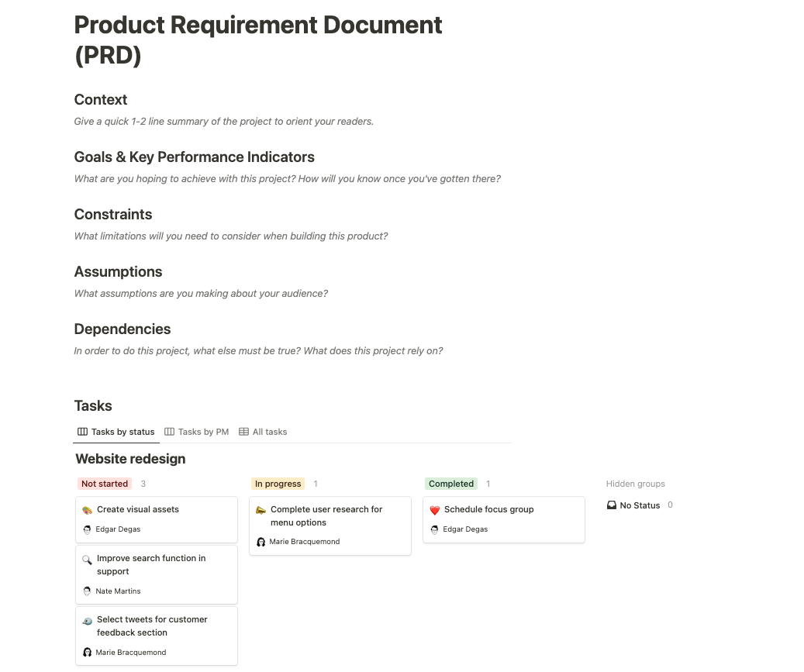Click the green Completed status tag

(451, 484)
